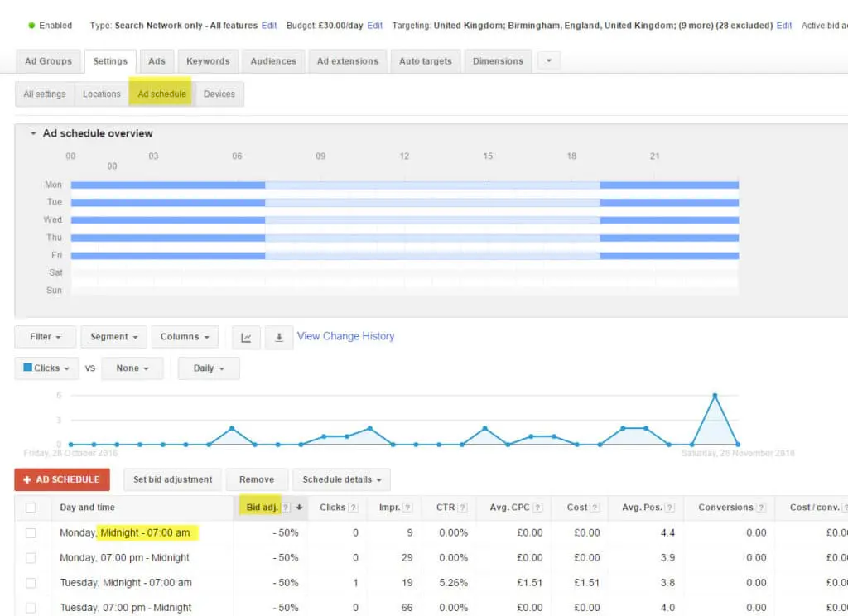Click -50% bid adjustment for Monday, Midnight - 07:00 am
Screen dimensions: 848x616
point(286,532)
